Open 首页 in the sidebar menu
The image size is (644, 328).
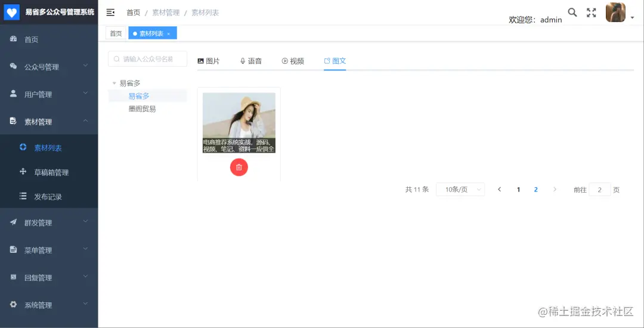tap(49, 39)
